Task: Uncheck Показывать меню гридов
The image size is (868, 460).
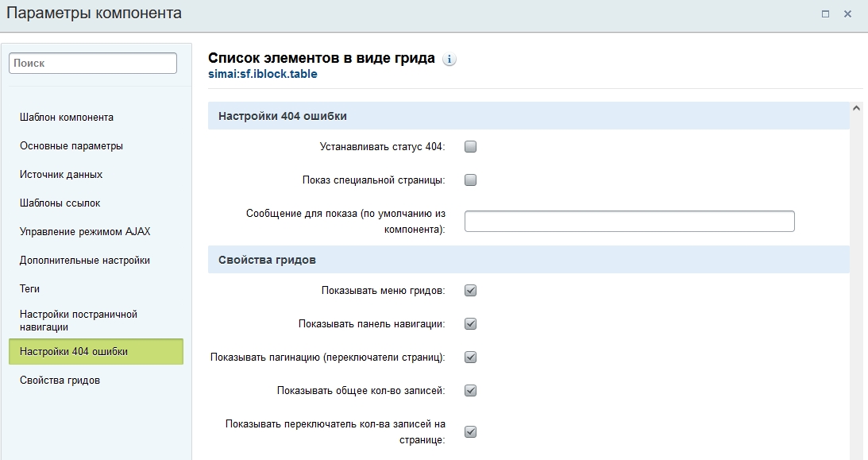Action: [470, 291]
